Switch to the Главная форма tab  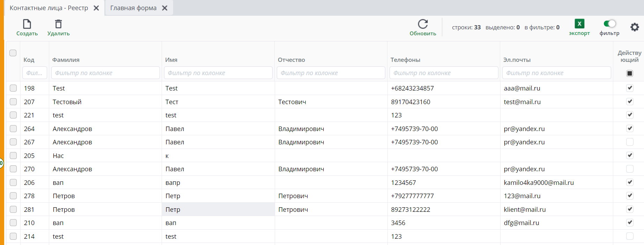133,8
